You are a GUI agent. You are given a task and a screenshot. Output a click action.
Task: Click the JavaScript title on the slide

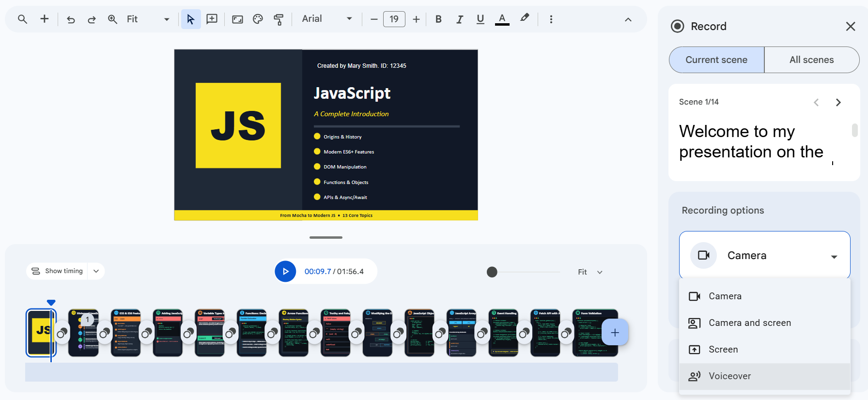(352, 93)
